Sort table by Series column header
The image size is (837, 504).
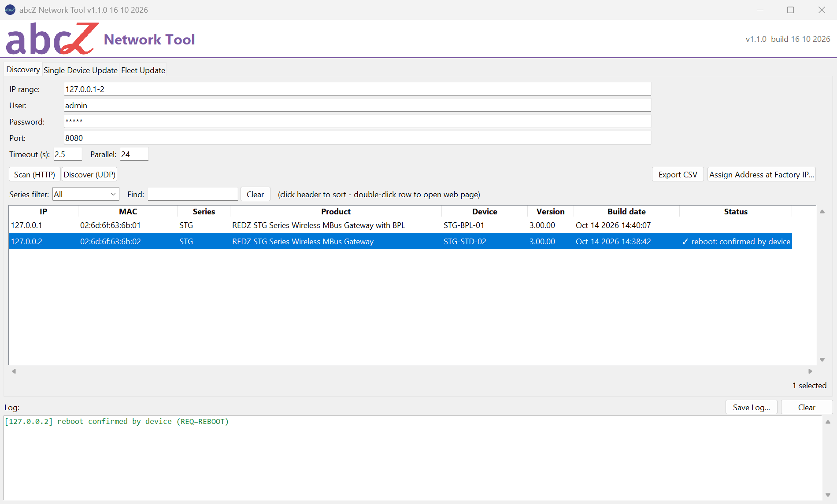pyautogui.click(x=204, y=211)
